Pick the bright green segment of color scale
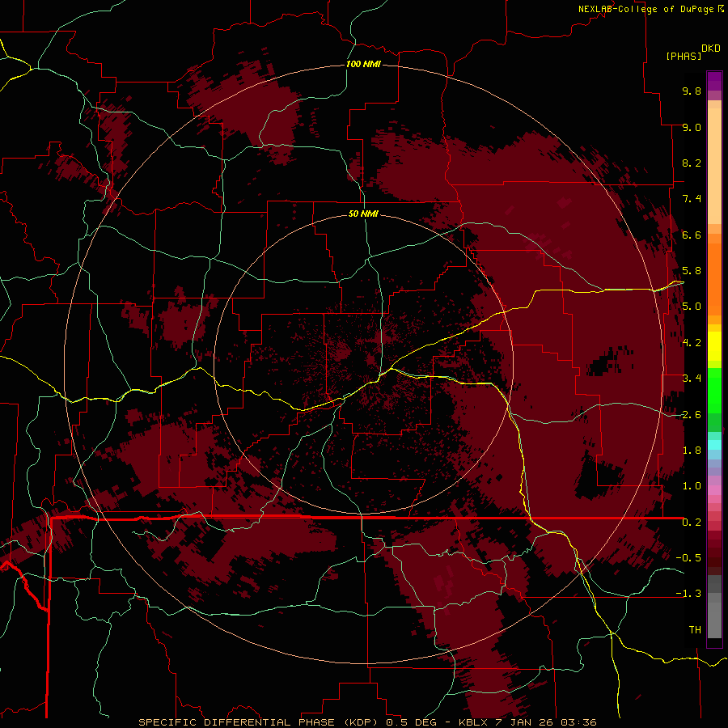 point(714,390)
